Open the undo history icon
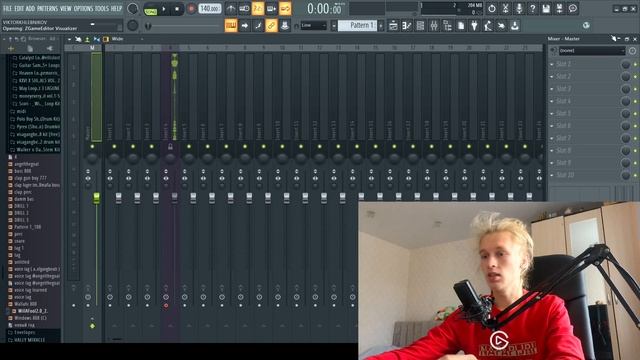640x360 pixels. (491, 9)
